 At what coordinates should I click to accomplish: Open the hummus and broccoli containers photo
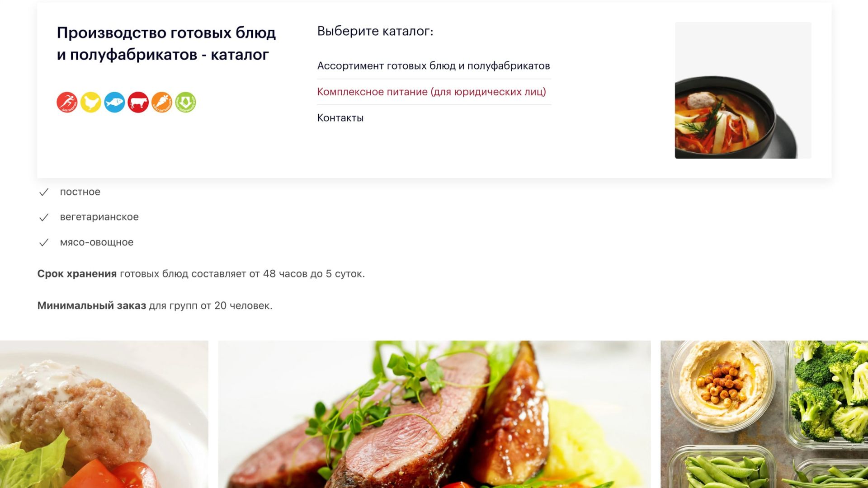(764, 414)
